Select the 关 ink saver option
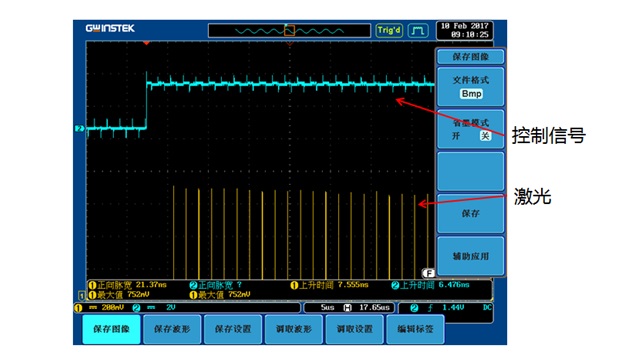The image size is (621, 361). point(485,136)
